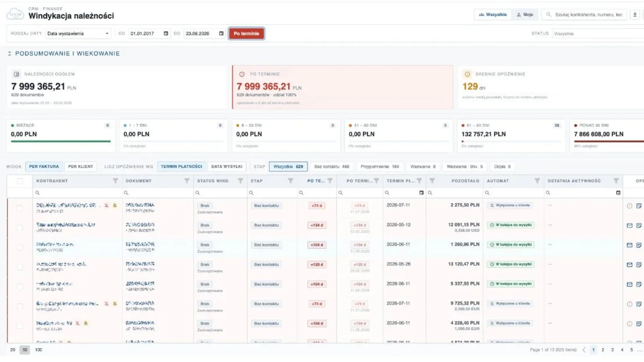Open the Status filter dropdown
The height and width of the screenshot is (362, 644).
(x=598, y=33)
